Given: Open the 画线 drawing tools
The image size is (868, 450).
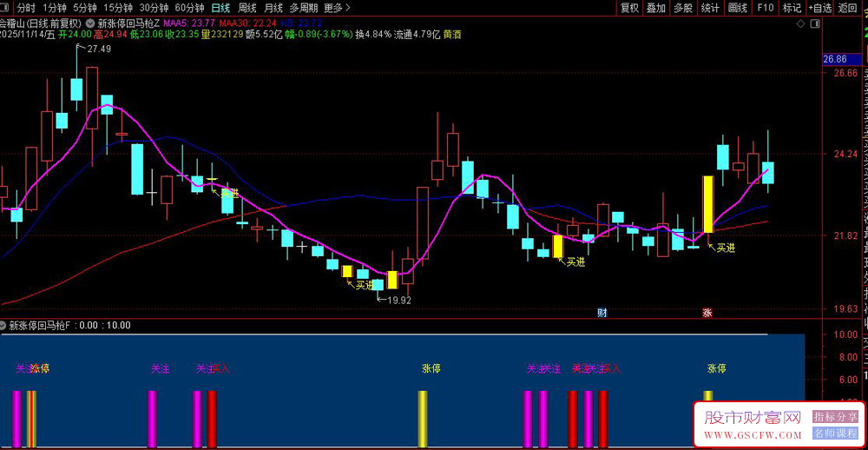Looking at the screenshot, I should pyautogui.click(x=738, y=8).
